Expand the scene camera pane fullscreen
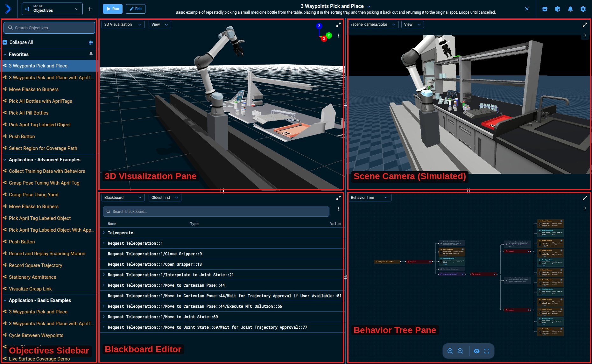Screen dimensions: 592x364 [585, 25]
